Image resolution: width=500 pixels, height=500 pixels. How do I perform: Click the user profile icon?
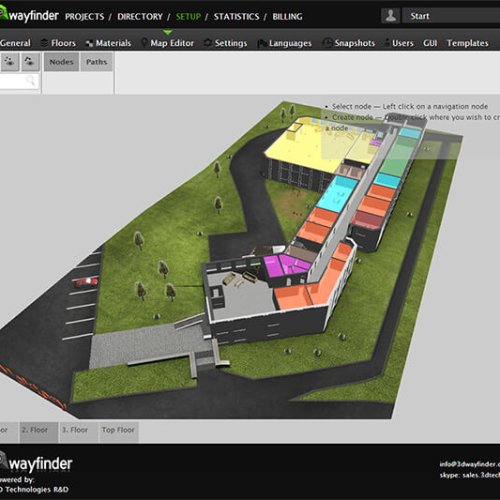(x=391, y=16)
